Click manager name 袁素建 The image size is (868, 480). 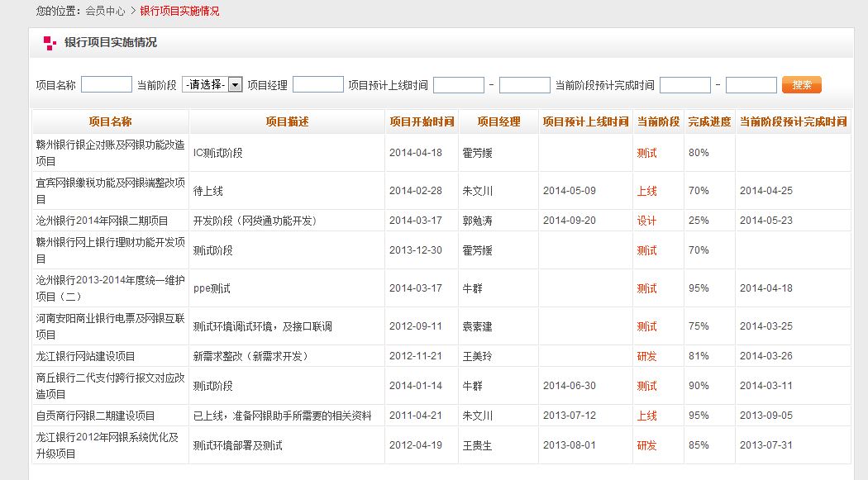(477, 327)
